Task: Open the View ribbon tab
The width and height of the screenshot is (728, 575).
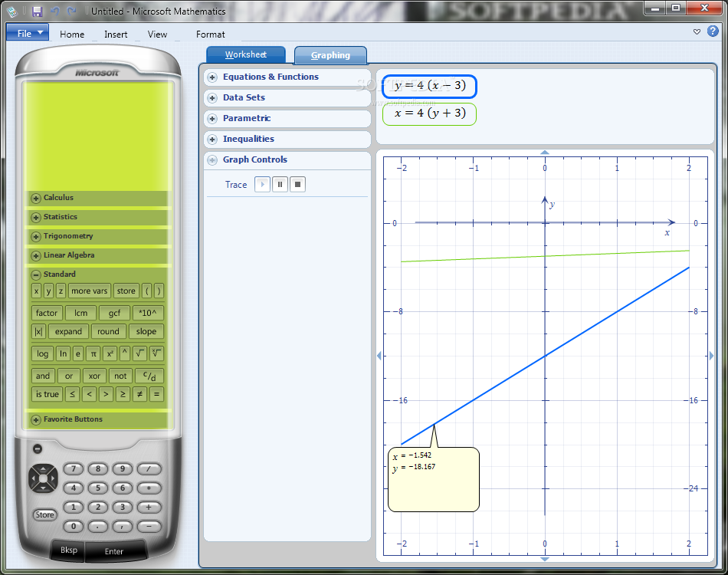Action: [x=157, y=34]
